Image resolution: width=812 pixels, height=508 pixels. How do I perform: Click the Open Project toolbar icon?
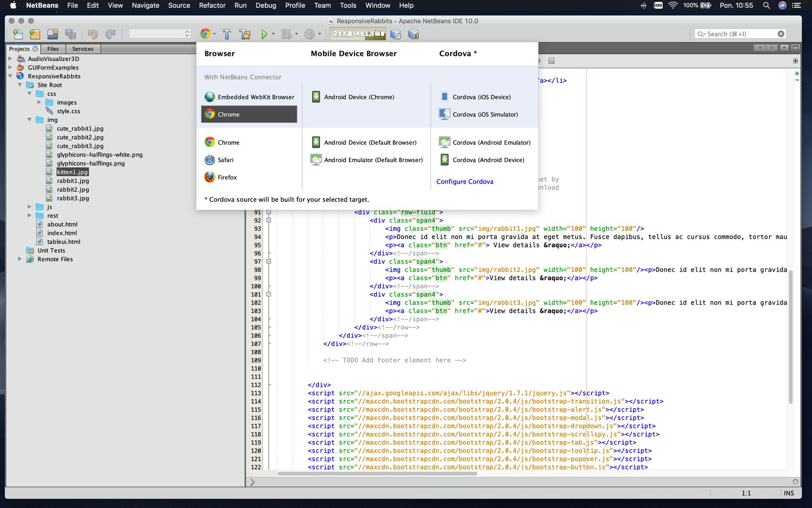click(53, 34)
